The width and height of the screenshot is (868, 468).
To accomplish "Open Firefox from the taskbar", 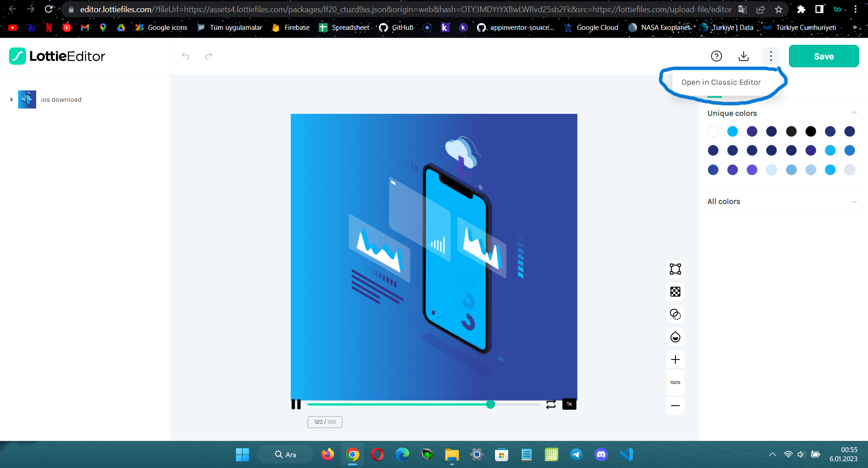I will pyautogui.click(x=328, y=454).
